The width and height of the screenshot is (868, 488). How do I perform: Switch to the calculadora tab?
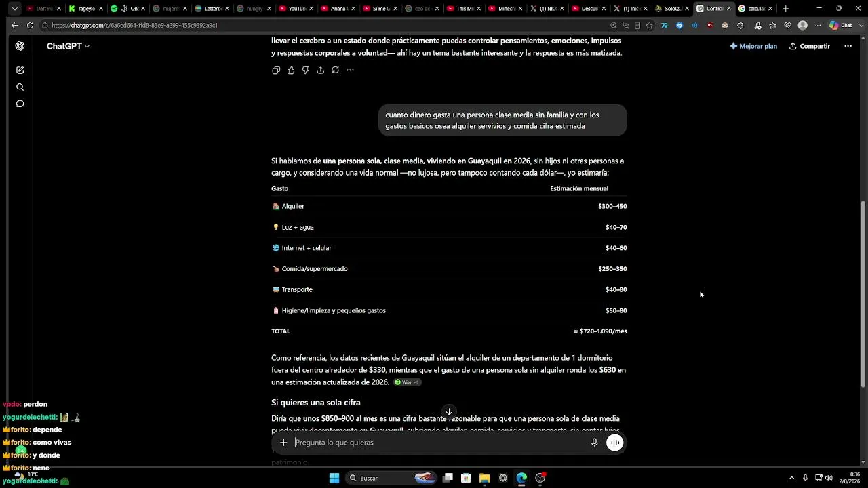coord(755,9)
